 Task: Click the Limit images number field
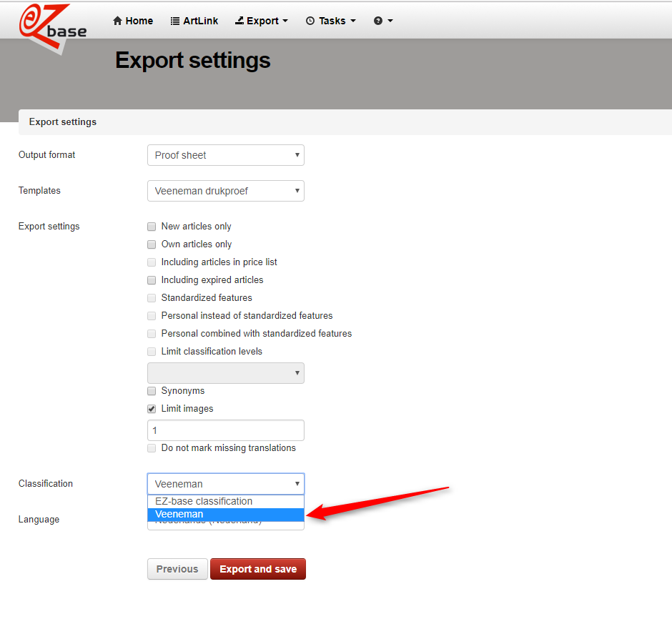(226, 430)
